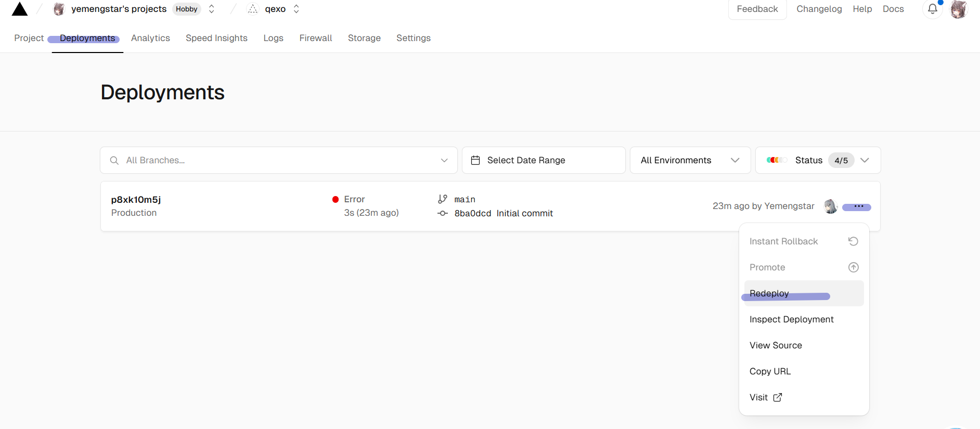Screen dimensions: 980x429
Task: Open the All Environments dropdown
Action: 690,160
